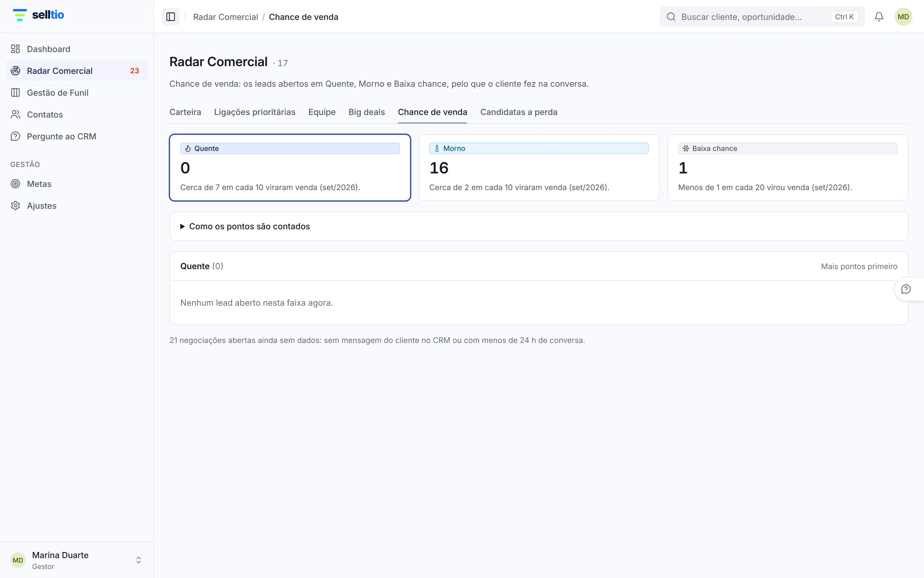Click the 'Quente (0)' list heading
The height and width of the screenshot is (578, 924).
201,266
